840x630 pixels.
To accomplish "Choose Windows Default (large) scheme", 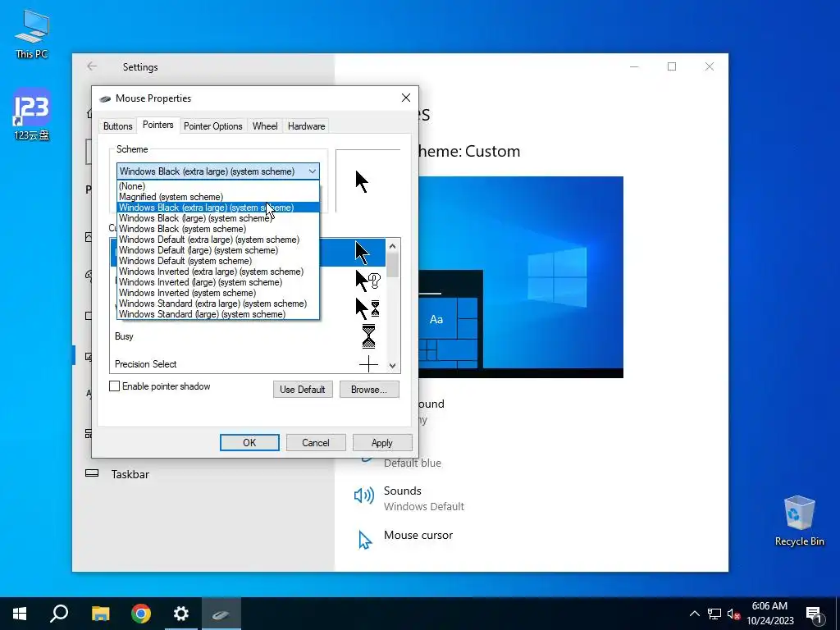I will tap(217, 250).
